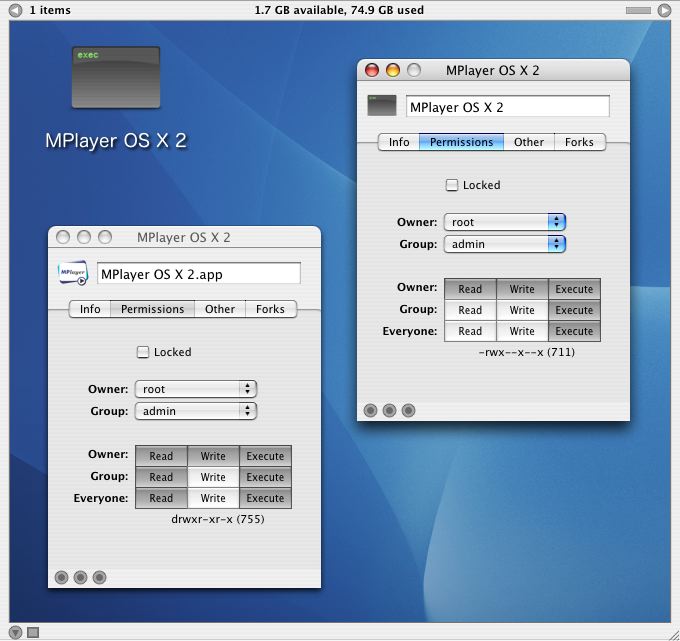
Task: Open Owner root dropdown in .app window
Action: [196, 389]
